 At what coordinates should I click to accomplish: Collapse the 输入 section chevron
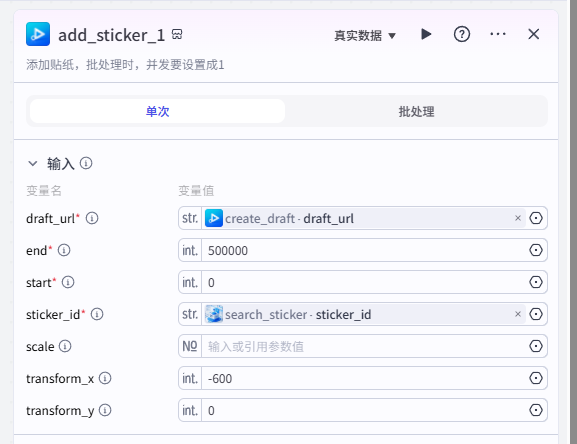(33, 163)
